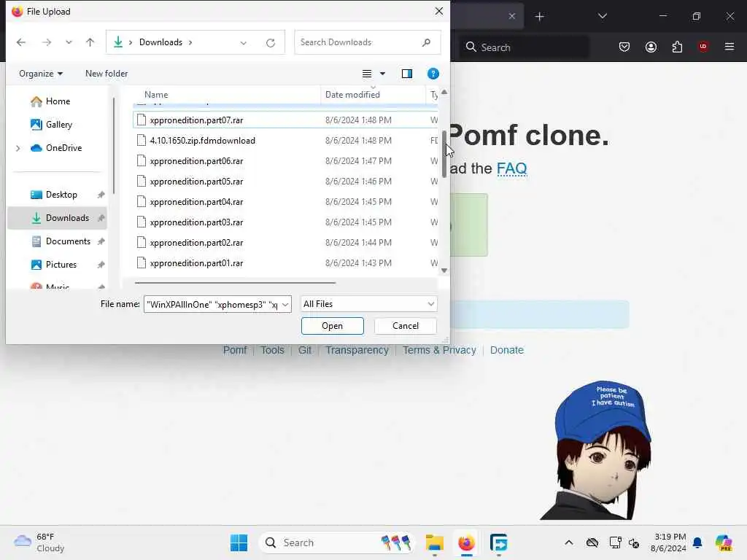Select OneDrive in the navigation pane
Viewport: 747px width, 560px height.
[x=64, y=148]
